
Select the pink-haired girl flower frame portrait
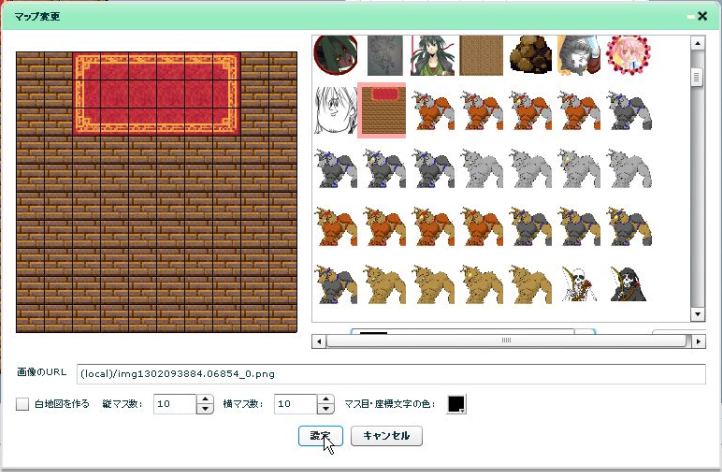tap(628, 55)
